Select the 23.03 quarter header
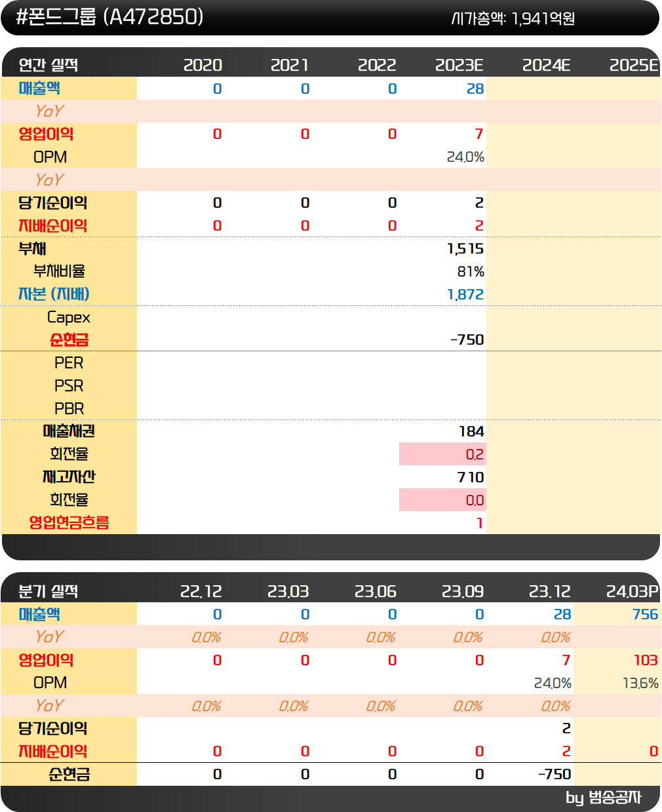662x812 pixels. [x=288, y=591]
